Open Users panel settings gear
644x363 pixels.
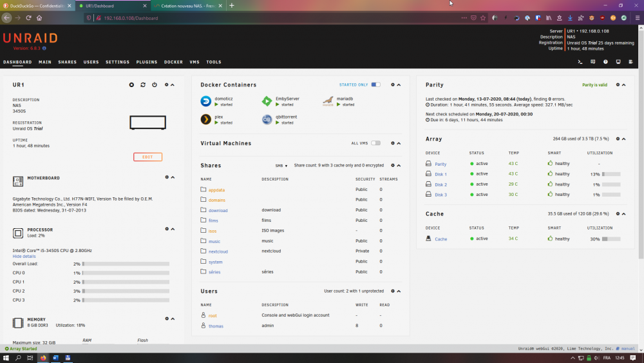point(393,291)
